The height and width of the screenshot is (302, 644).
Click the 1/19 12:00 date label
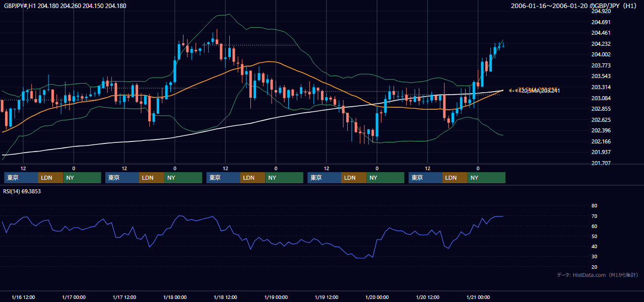[327, 297]
